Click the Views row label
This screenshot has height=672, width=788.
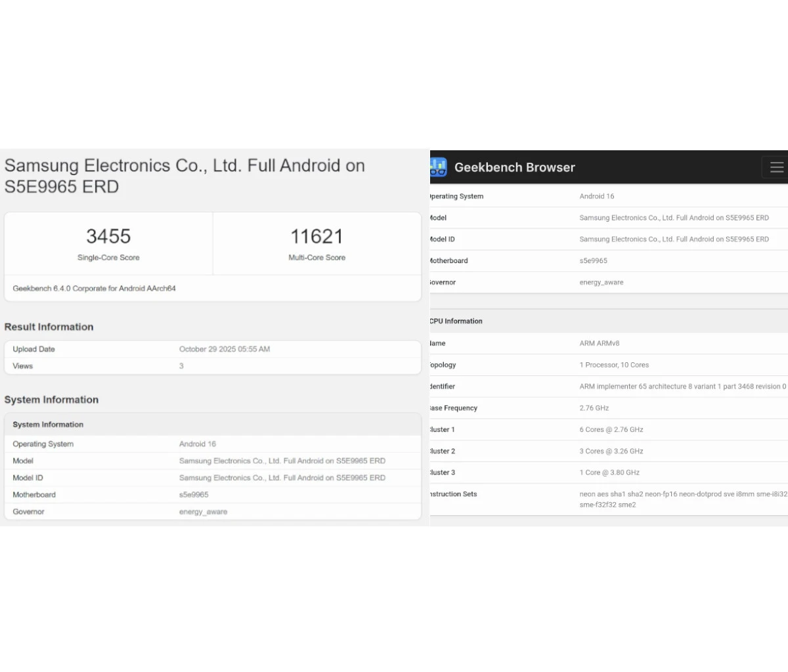point(22,366)
